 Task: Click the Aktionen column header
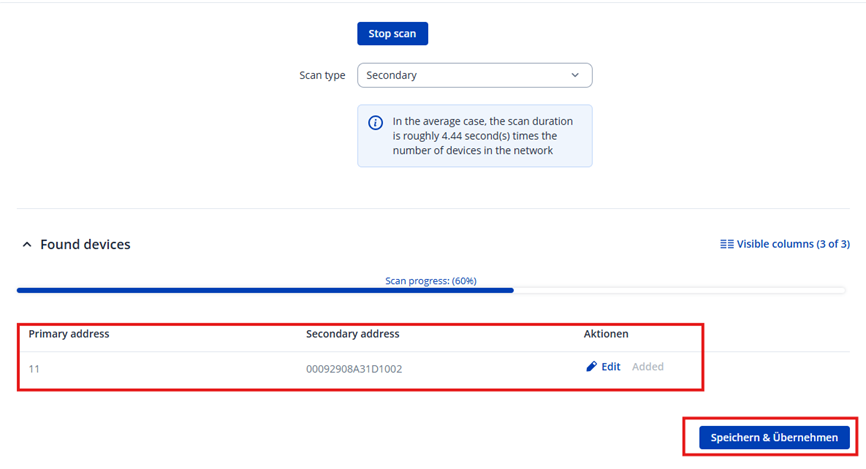click(606, 334)
